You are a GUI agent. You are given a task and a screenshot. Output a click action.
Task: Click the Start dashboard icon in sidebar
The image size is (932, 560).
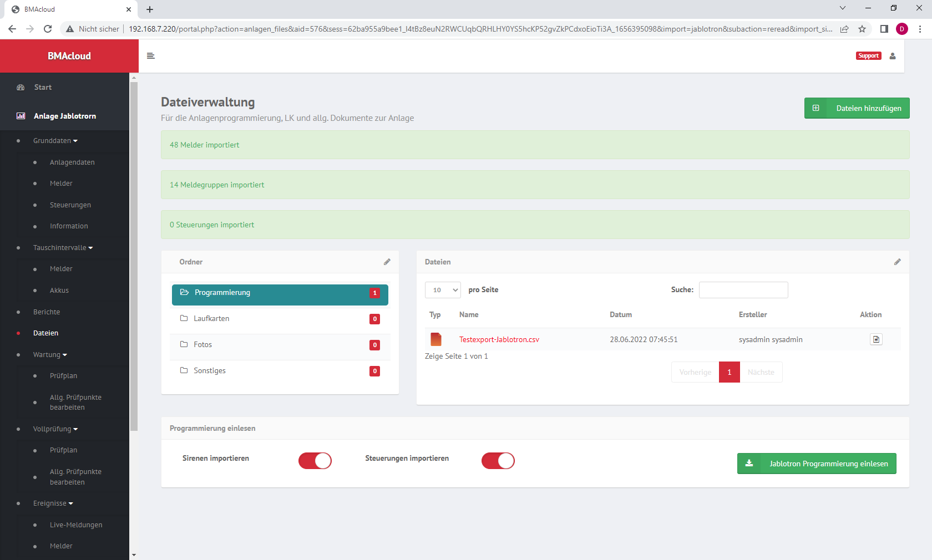click(x=21, y=88)
